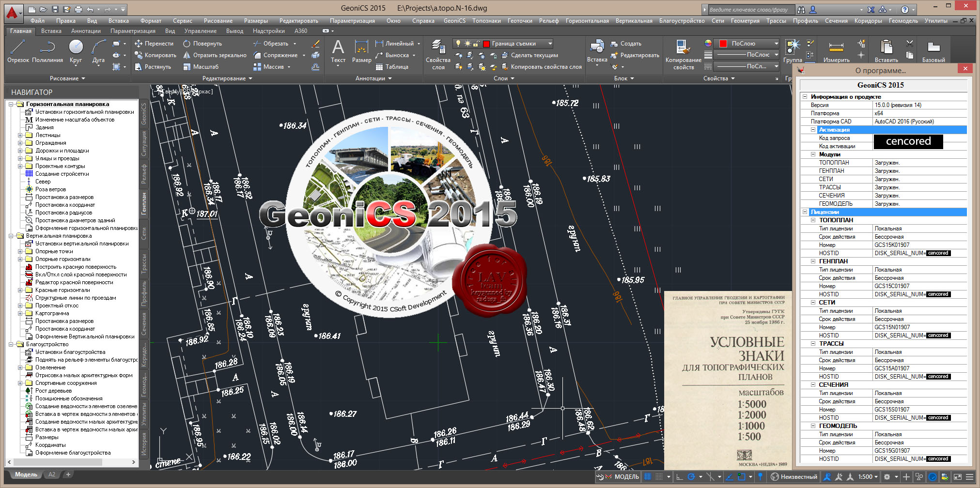Open Свойства слоя layer properties

click(x=438, y=55)
